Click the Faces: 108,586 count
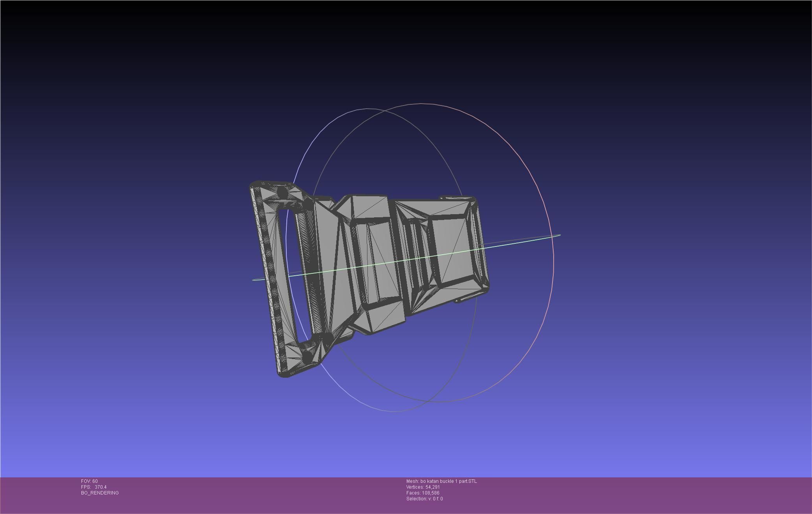Viewport: 812px width, 514px height. pyautogui.click(x=423, y=493)
